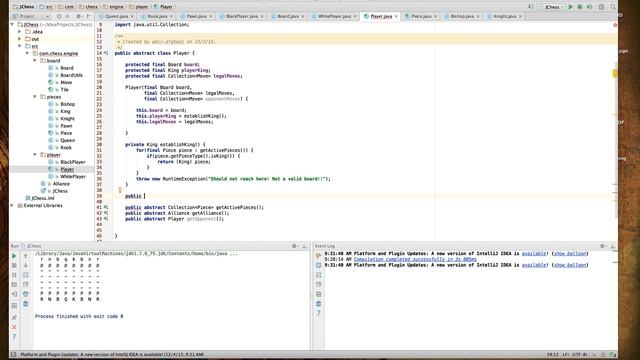The height and width of the screenshot is (360, 640).
Task: Select the Knight class in project tree
Action: point(67,118)
